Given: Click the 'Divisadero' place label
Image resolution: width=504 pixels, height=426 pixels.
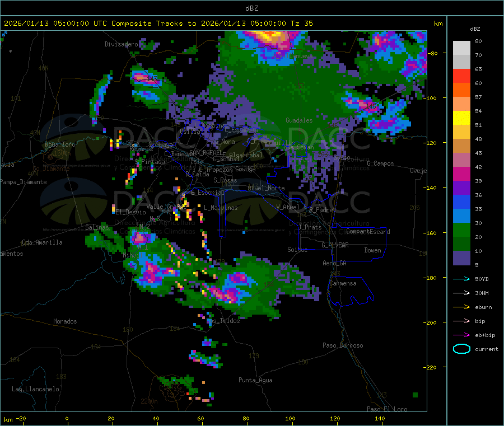Looking at the screenshot, I should 121,44.
